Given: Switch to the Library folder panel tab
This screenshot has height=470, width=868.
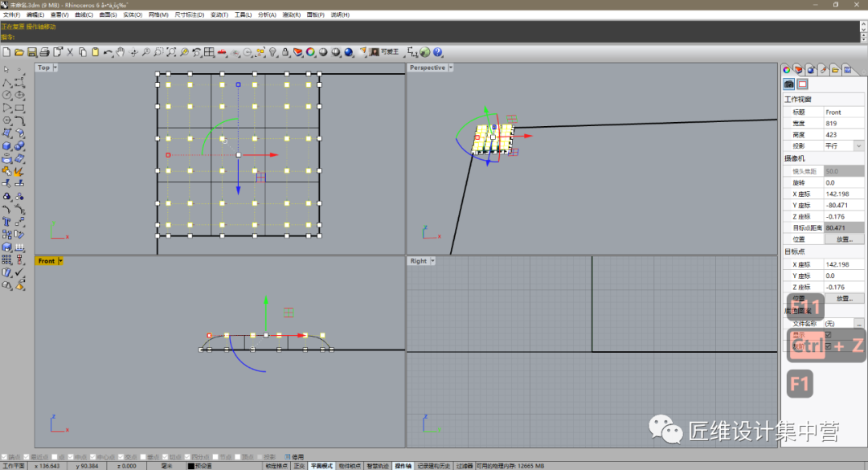Looking at the screenshot, I should [835, 70].
